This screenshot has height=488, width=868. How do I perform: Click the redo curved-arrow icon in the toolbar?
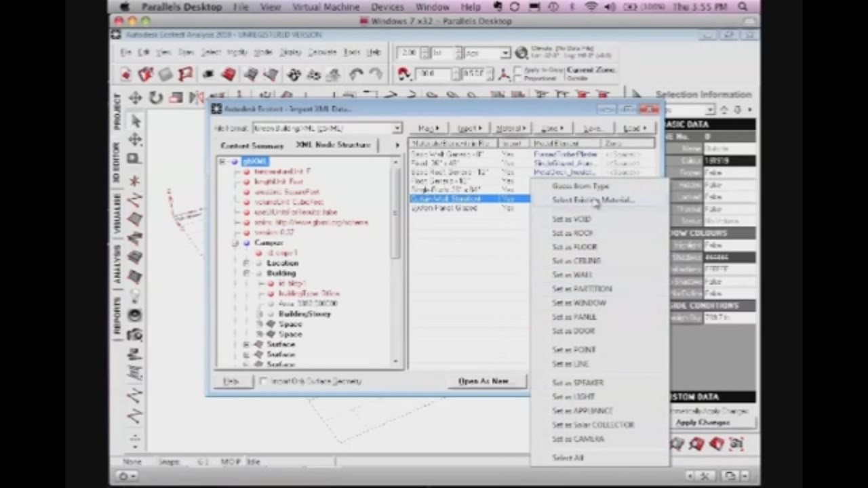pos(376,75)
